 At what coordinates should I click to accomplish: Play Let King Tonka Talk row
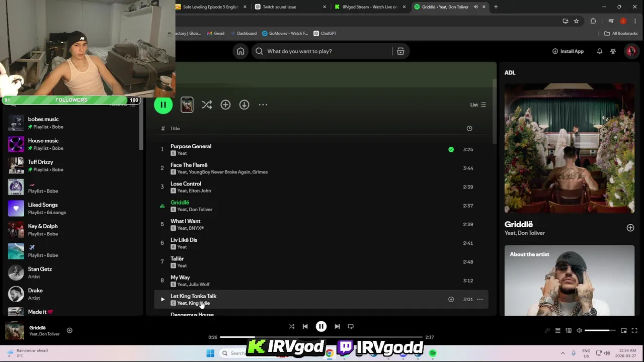tap(163, 300)
